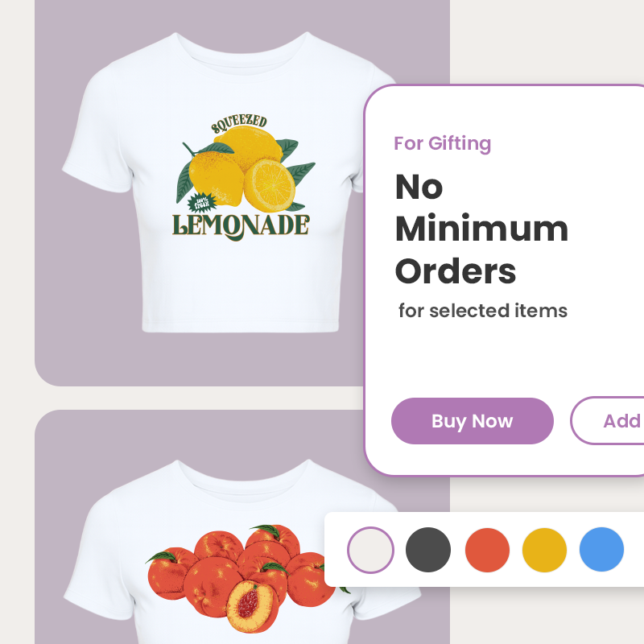Select the white color swatch

[x=370, y=550]
